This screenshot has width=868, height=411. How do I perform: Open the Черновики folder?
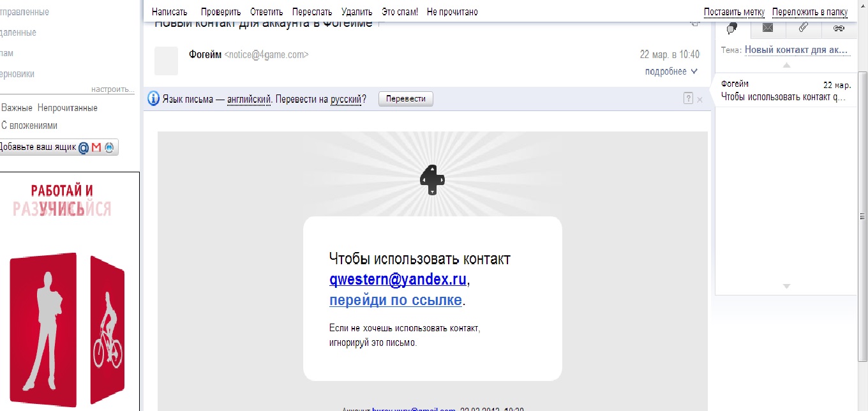coord(17,73)
